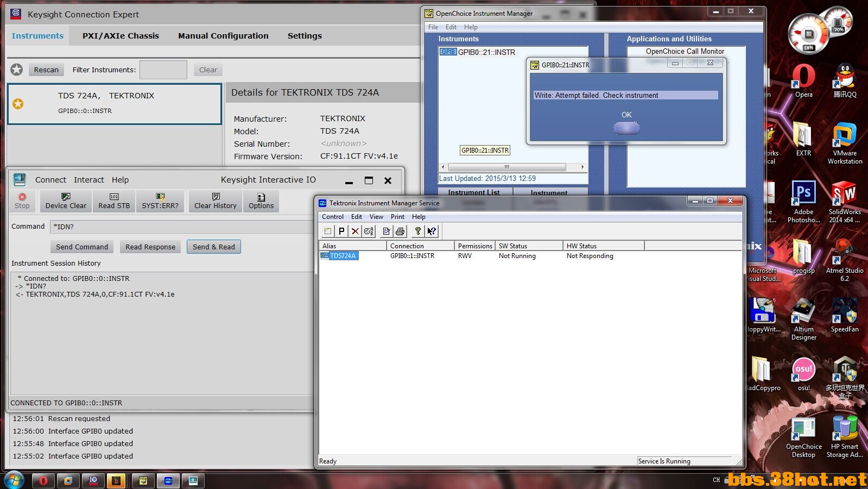Click the HW Status column header
The height and width of the screenshot is (489, 868).
point(604,246)
